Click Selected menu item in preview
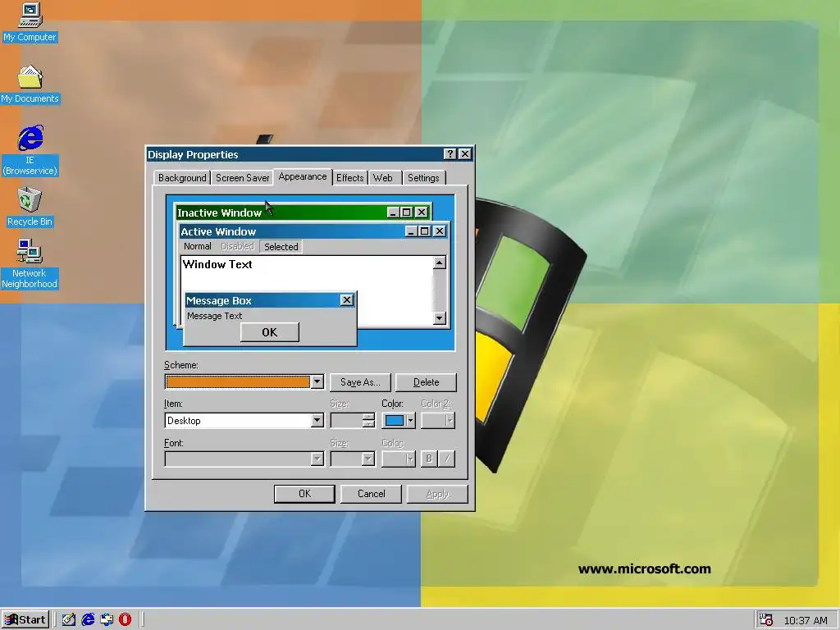The image size is (840, 630). [x=281, y=246]
